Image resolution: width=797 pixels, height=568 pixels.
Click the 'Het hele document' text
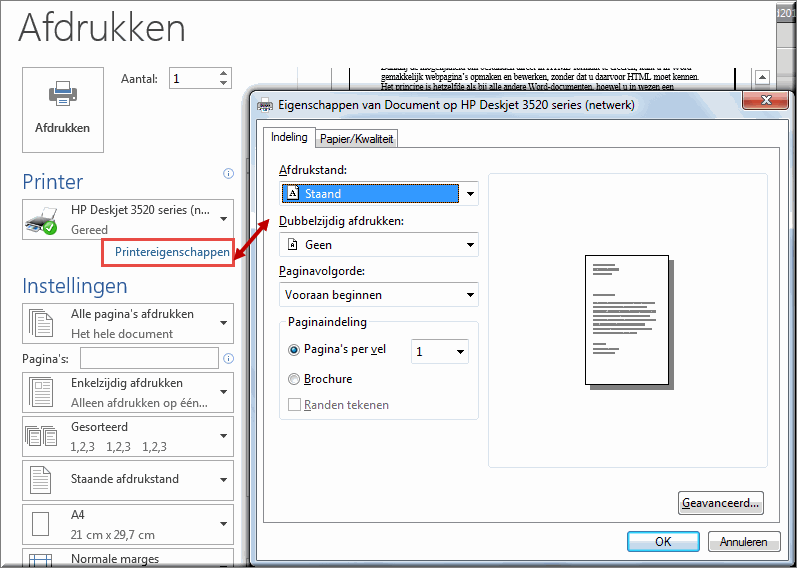pos(122,334)
